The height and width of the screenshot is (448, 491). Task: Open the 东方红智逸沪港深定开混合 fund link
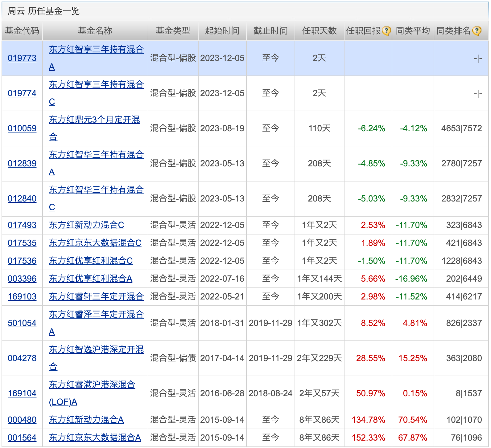96,358
